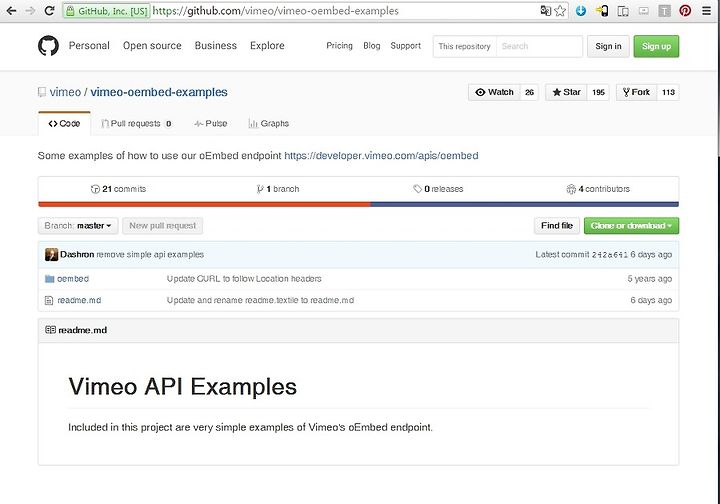
Task: Open the Support link
Action: 405,45
